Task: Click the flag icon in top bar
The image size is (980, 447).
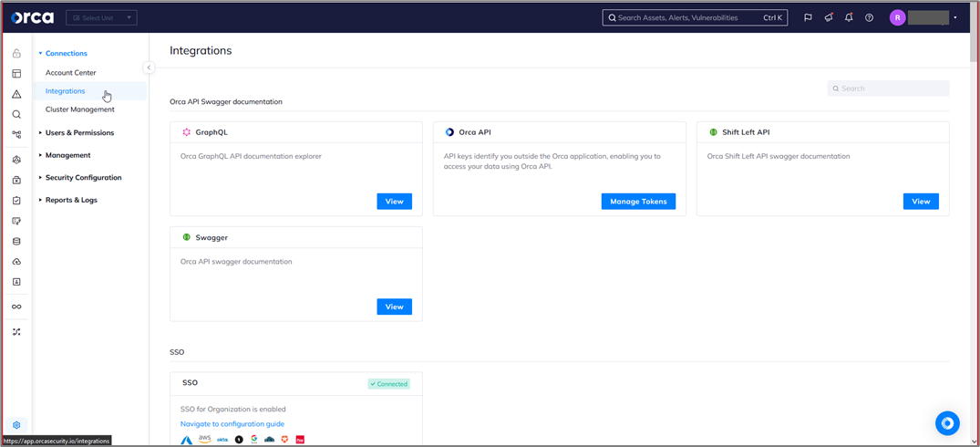Action: (808, 17)
